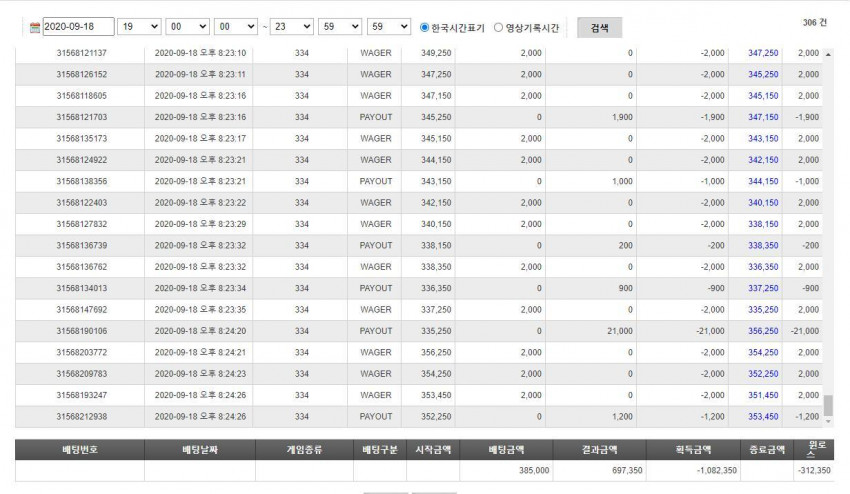Image resolution: width=850 pixels, height=494 pixels.
Task: Click the 종료금액 column header
Action: (767, 450)
